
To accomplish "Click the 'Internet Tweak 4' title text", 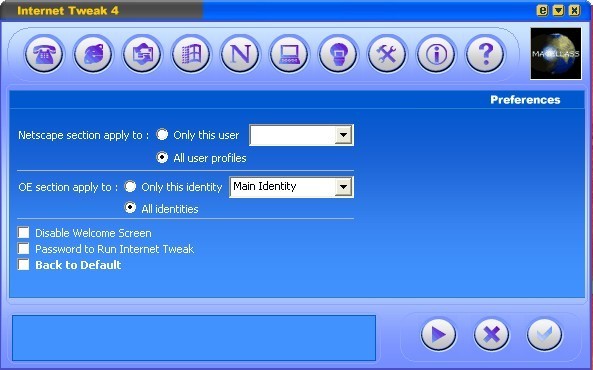I will tap(68, 10).
